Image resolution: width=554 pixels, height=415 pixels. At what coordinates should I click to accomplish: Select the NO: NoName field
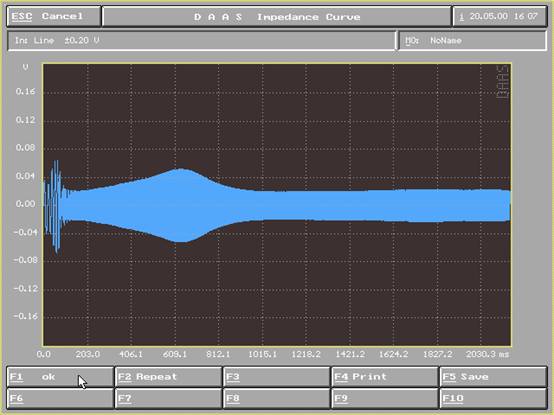(x=472, y=41)
